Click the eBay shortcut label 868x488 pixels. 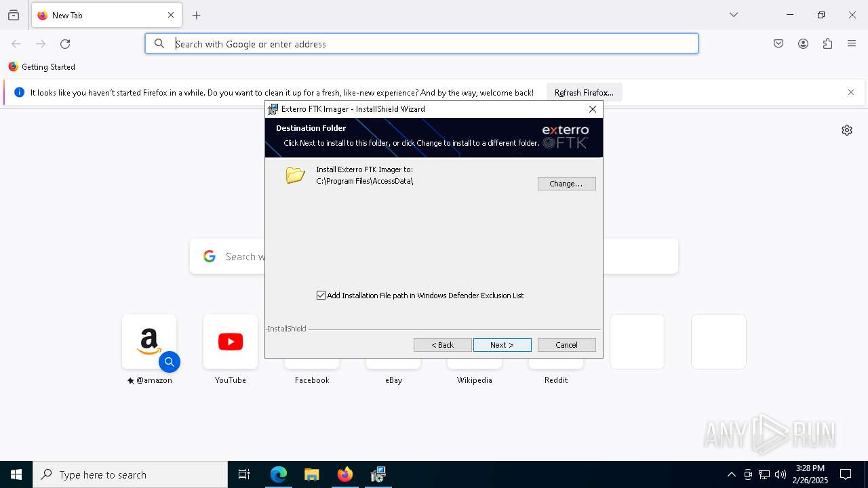(394, 380)
